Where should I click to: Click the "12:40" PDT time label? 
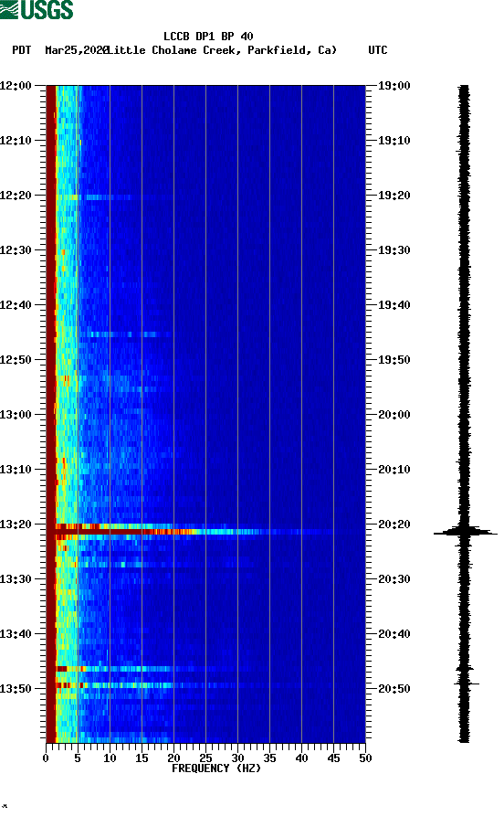pos(16,305)
